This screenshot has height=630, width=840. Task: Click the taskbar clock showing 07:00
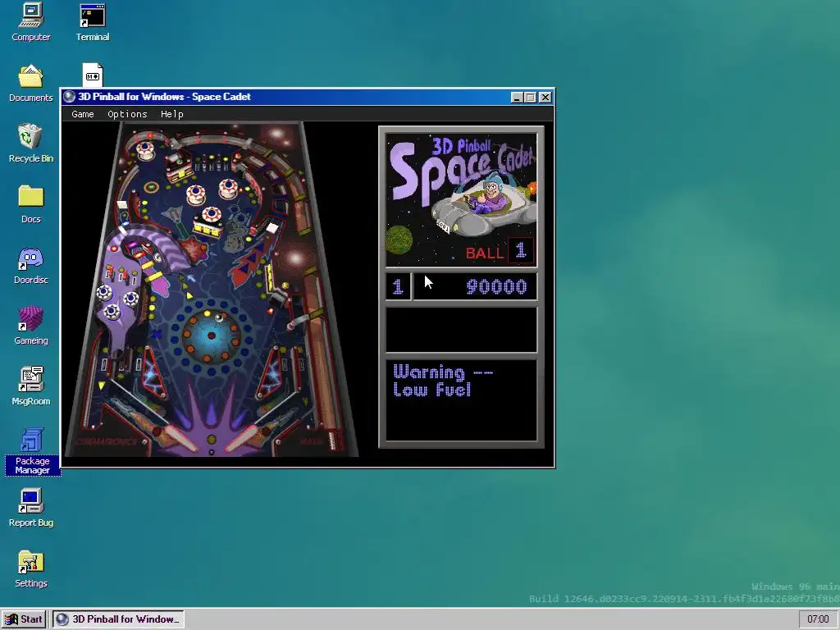tap(818, 619)
